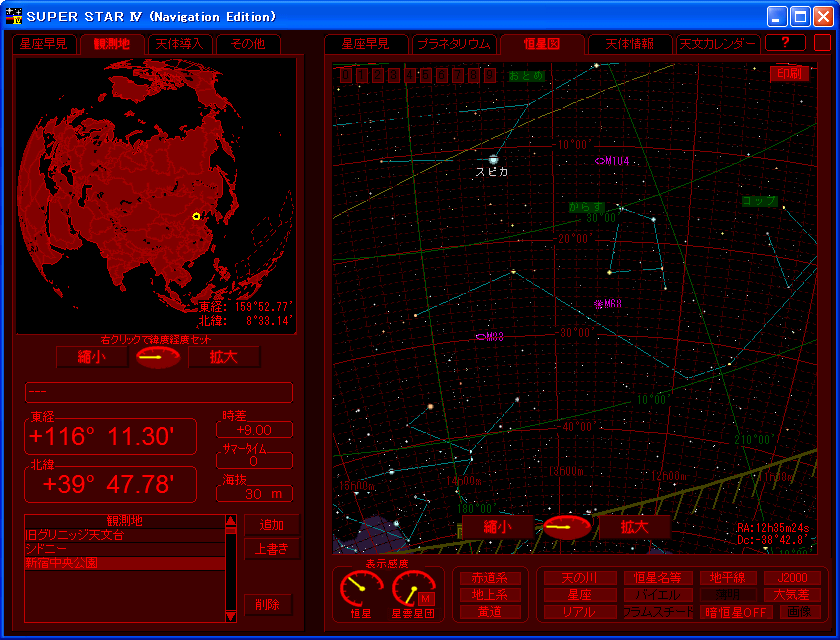Screen dimensions: 840x640
Task: Click the コップ constellation label
Action: (760, 201)
